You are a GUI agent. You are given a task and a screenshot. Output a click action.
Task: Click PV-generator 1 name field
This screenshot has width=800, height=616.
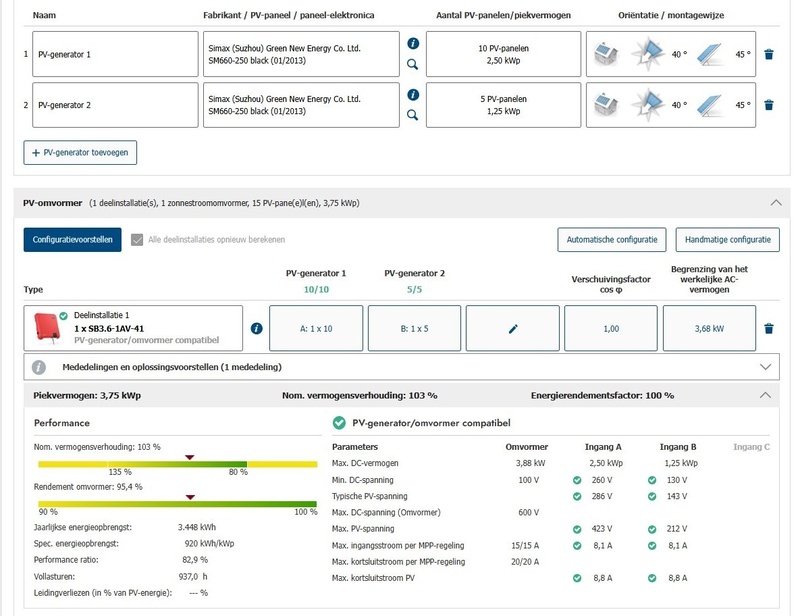click(x=115, y=54)
